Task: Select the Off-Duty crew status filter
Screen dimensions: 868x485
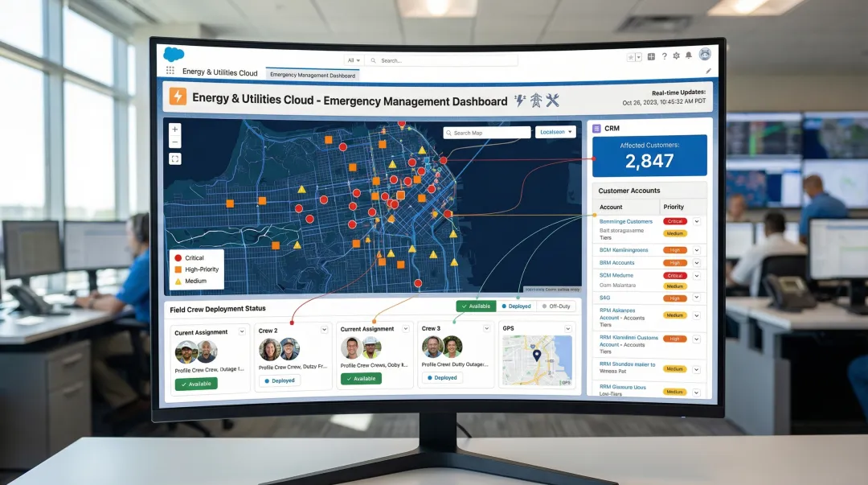Action: click(556, 306)
